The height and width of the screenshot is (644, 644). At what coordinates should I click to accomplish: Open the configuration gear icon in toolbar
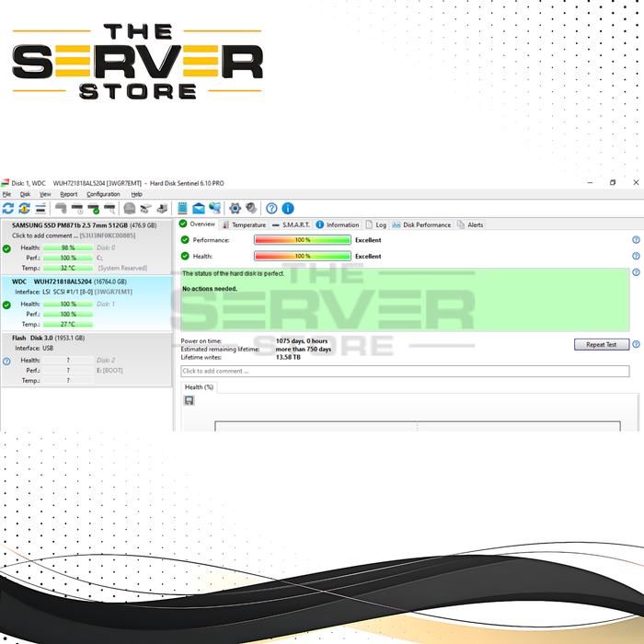pos(235,209)
